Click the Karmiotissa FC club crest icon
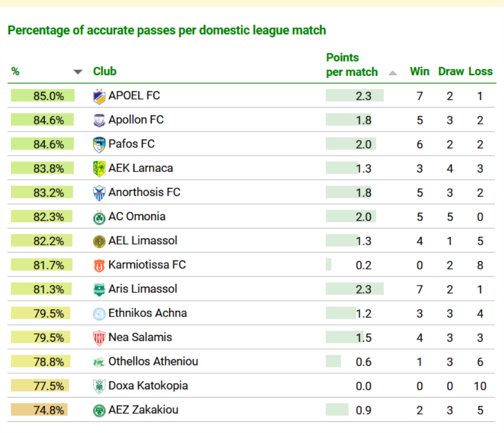Screen dimensions: 504x433 click(x=99, y=265)
